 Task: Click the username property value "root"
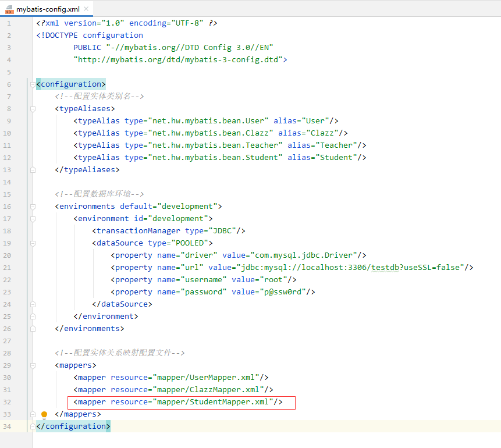pos(273,280)
